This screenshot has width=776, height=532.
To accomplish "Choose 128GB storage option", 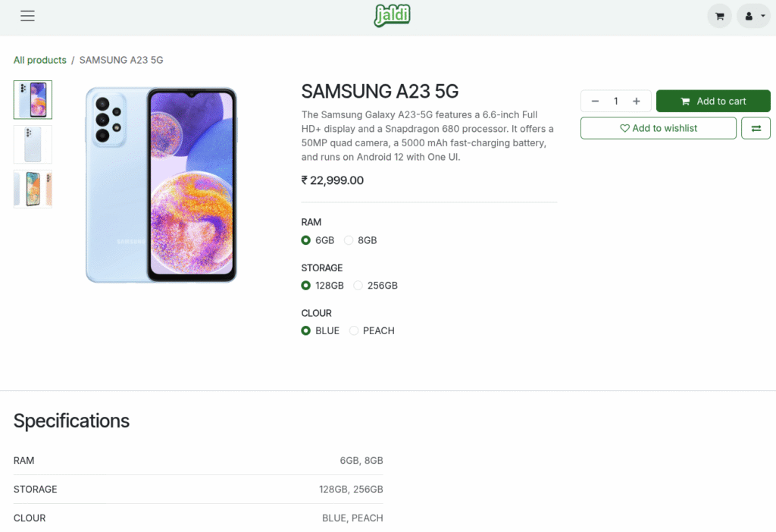I will tap(306, 286).
